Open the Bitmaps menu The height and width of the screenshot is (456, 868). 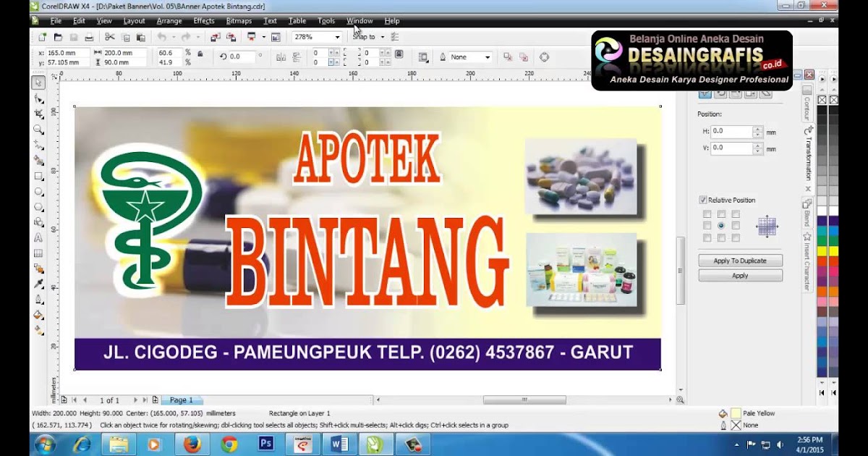(x=239, y=21)
